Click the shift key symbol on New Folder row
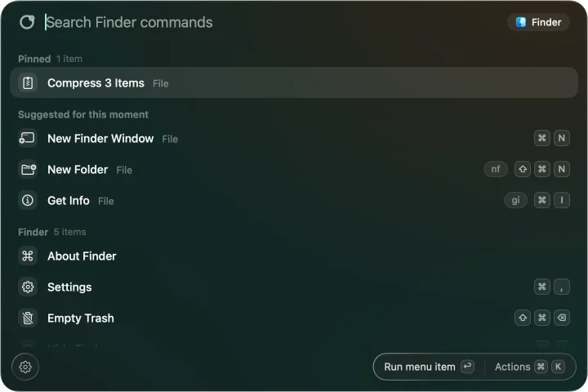The height and width of the screenshot is (392, 588). click(523, 169)
